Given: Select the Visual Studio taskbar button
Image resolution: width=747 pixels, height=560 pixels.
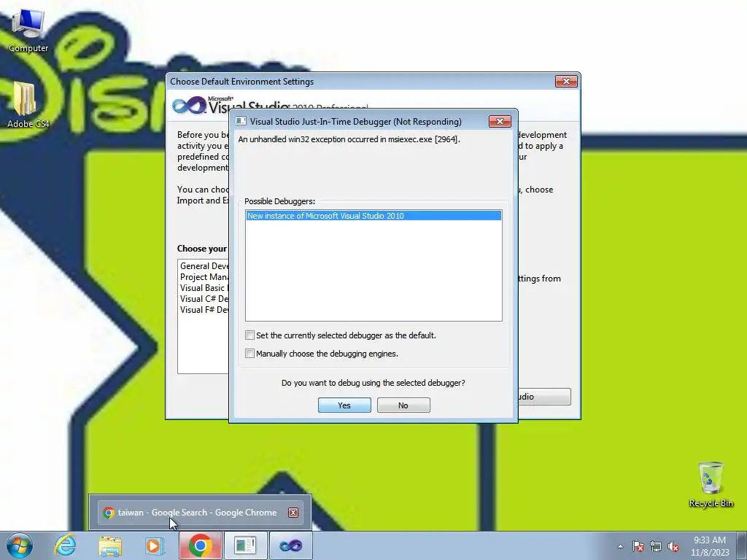Looking at the screenshot, I should click(x=290, y=545).
